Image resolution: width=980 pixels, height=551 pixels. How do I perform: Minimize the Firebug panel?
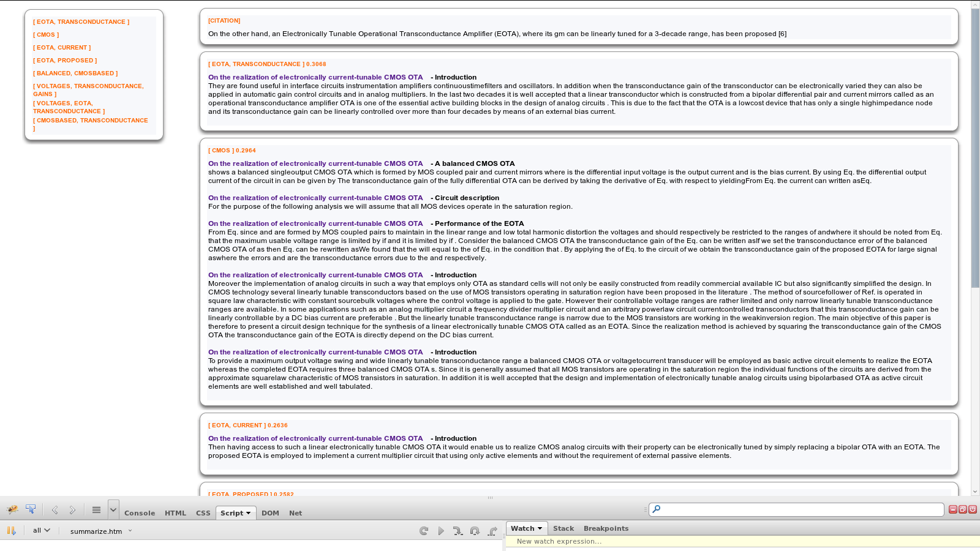[953, 509]
